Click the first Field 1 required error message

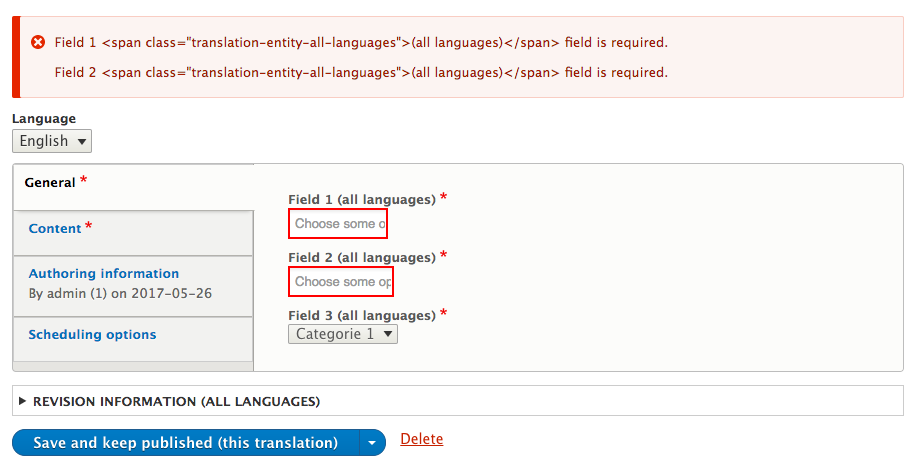[361, 43]
